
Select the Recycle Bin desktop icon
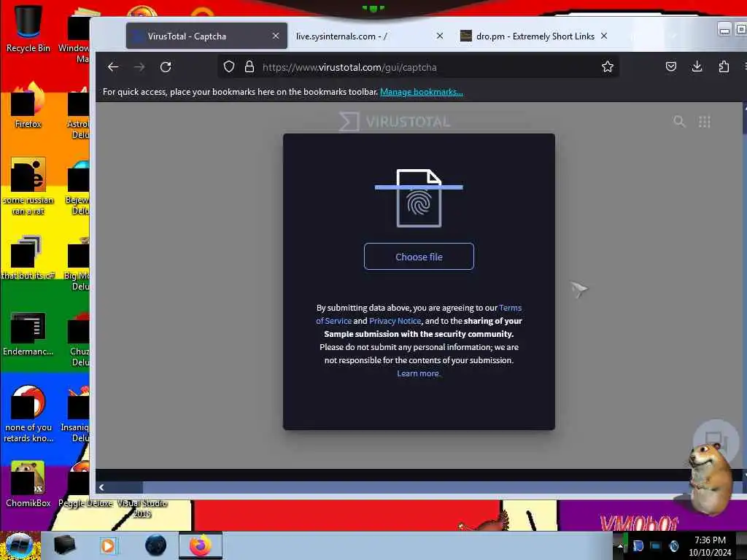(x=28, y=28)
